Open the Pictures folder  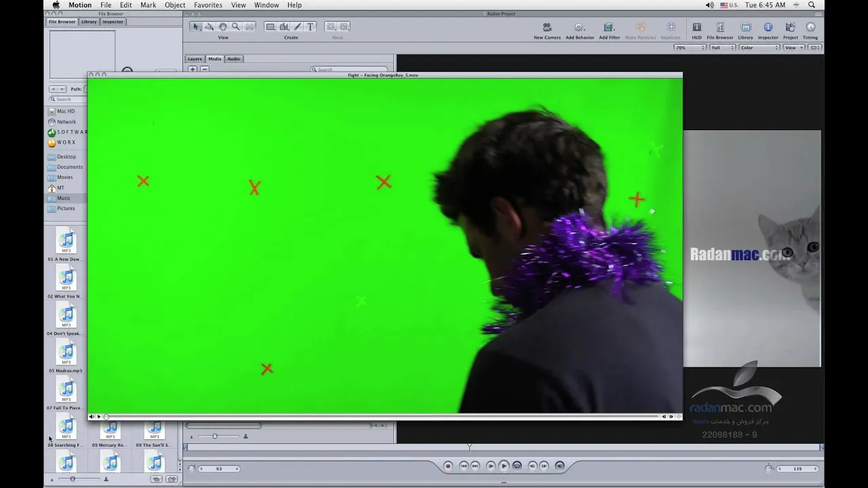coord(66,208)
